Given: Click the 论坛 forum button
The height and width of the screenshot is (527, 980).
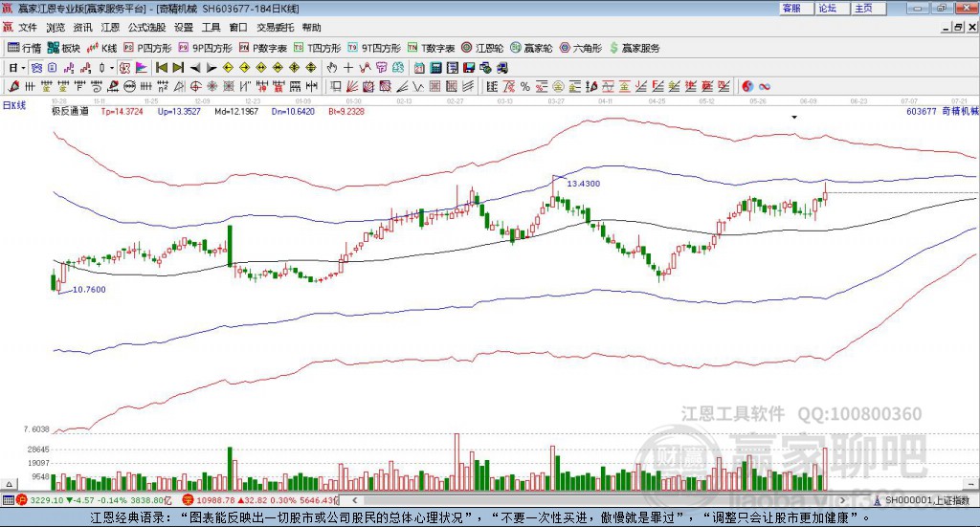Looking at the screenshot, I should pyautogui.click(x=834, y=8).
